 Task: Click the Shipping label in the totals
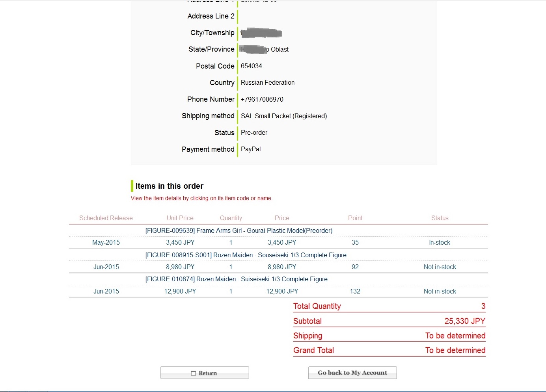click(x=308, y=336)
